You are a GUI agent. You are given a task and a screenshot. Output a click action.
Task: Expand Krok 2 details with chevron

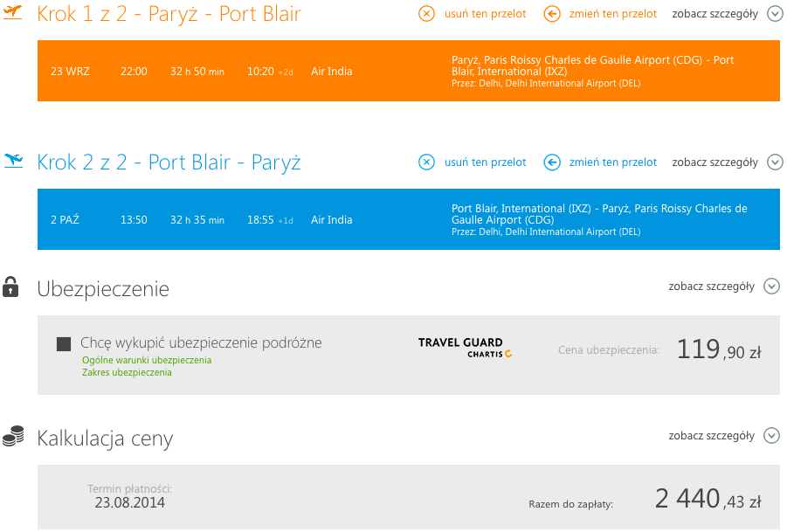coord(775,162)
